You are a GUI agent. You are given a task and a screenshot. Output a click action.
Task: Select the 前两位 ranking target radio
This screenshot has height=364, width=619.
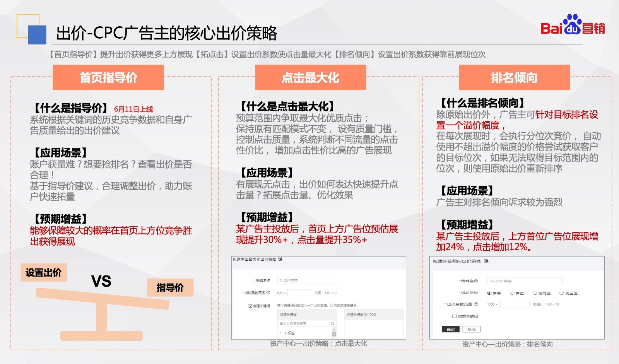(535, 293)
